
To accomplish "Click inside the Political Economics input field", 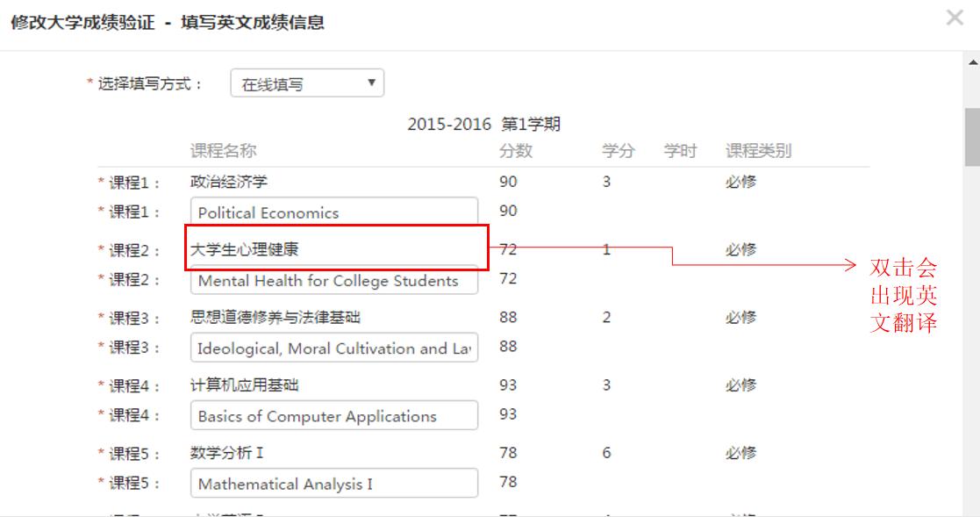I will 333,212.
